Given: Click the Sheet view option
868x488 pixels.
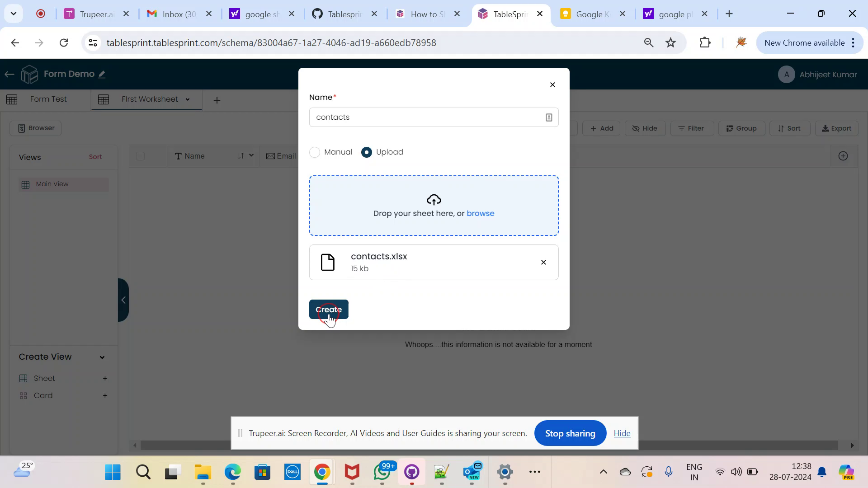Looking at the screenshot, I should tap(45, 378).
